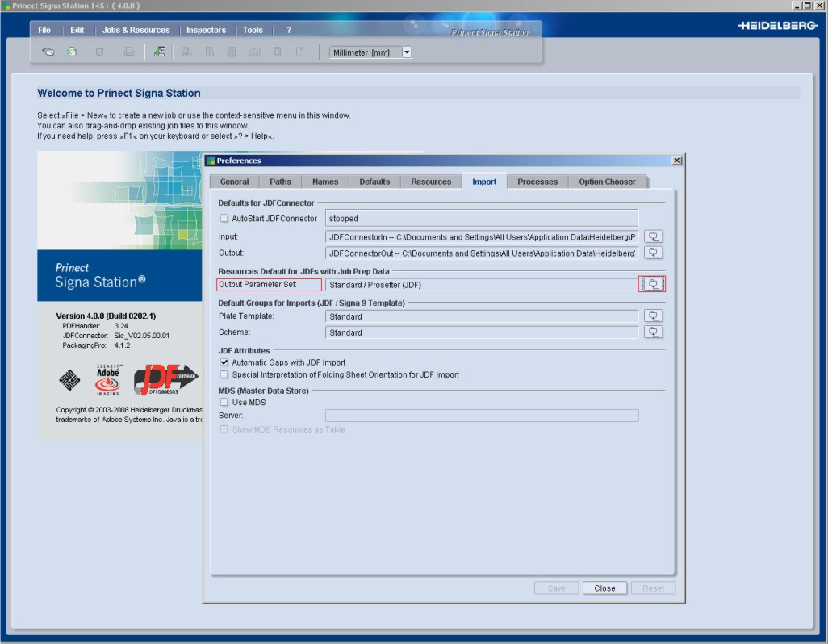Viewport: 828px width, 644px height.
Task: Click the Output Parameter Set label
Action: [257, 284]
